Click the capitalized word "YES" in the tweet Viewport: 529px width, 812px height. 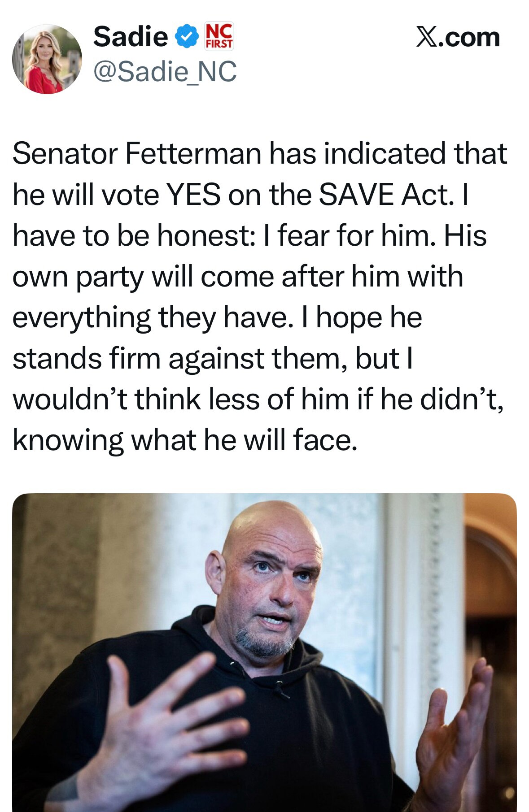point(193,195)
